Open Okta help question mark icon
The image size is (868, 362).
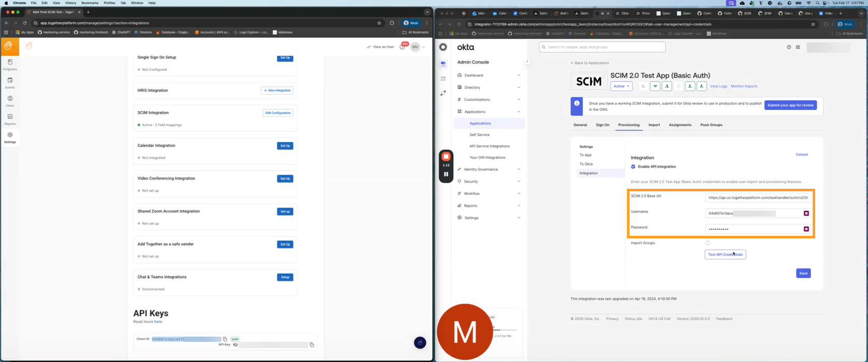tap(789, 47)
